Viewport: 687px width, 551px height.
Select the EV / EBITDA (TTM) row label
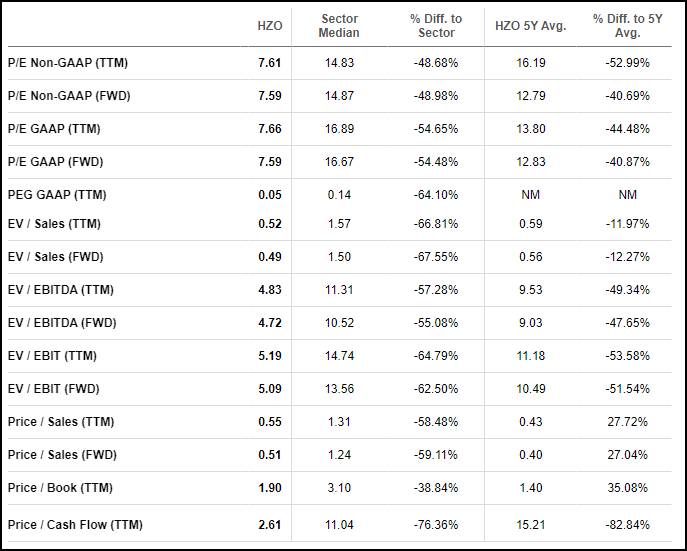[x=61, y=290]
